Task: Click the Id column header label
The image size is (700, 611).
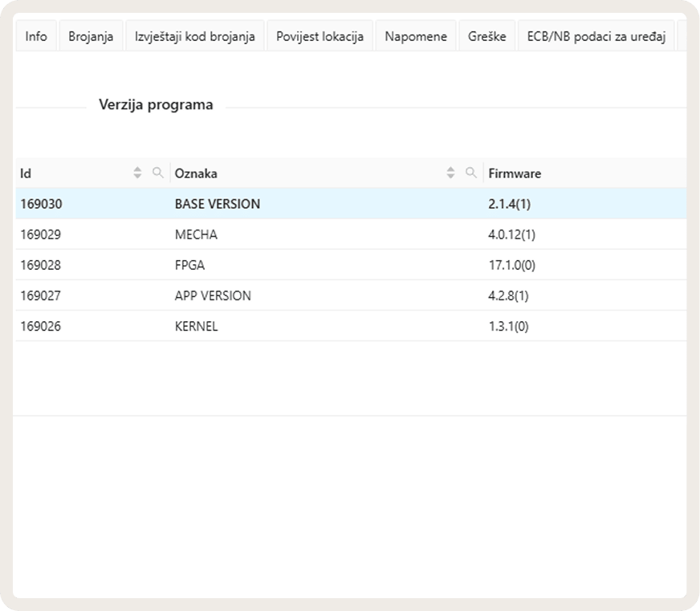Action: click(x=26, y=173)
